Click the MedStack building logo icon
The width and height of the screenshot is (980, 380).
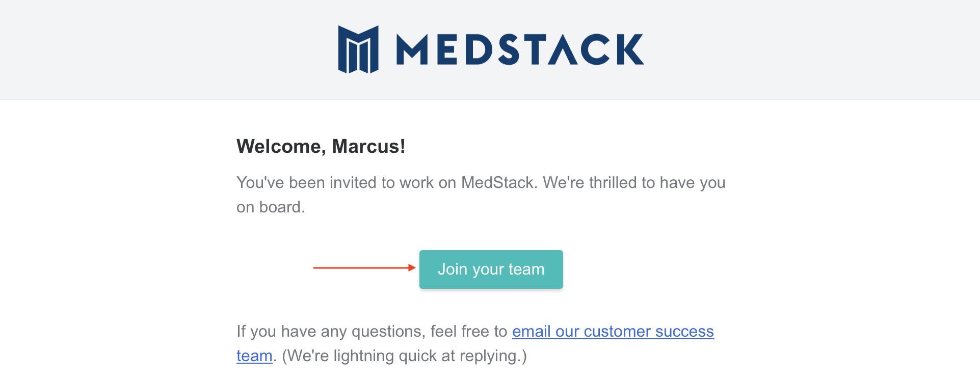(358, 49)
